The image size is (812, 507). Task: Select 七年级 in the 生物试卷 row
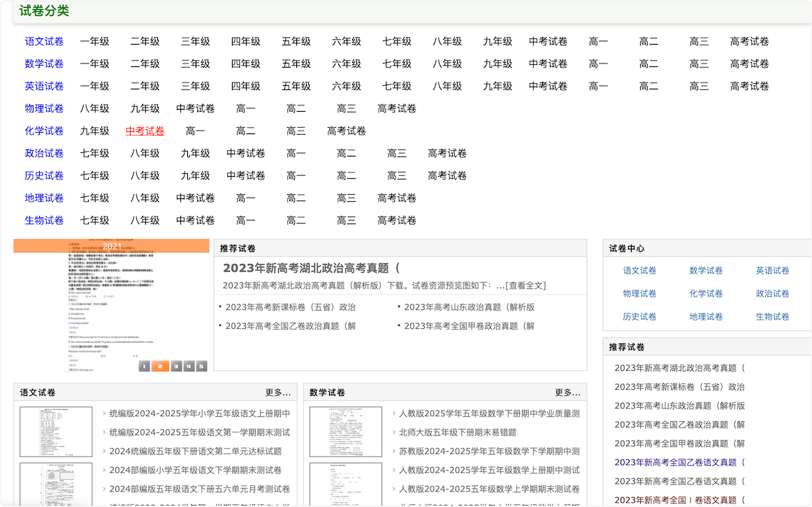[95, 221]
